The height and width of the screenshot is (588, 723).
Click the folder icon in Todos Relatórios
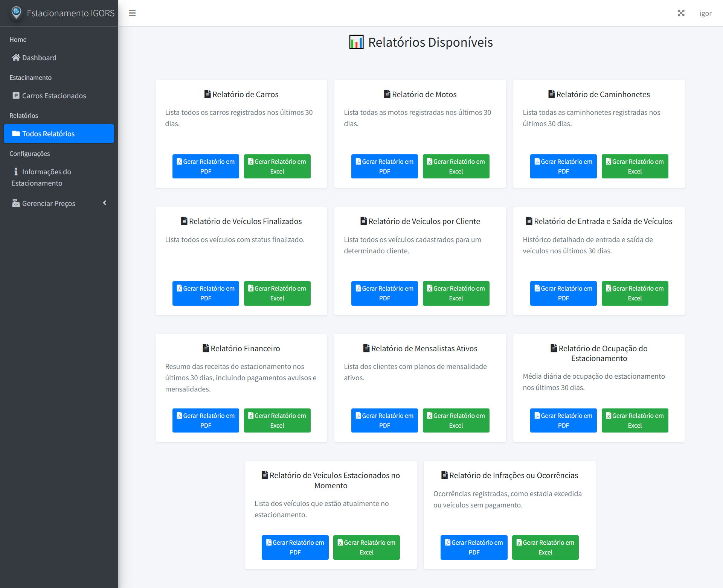click(x=16, y=134)
